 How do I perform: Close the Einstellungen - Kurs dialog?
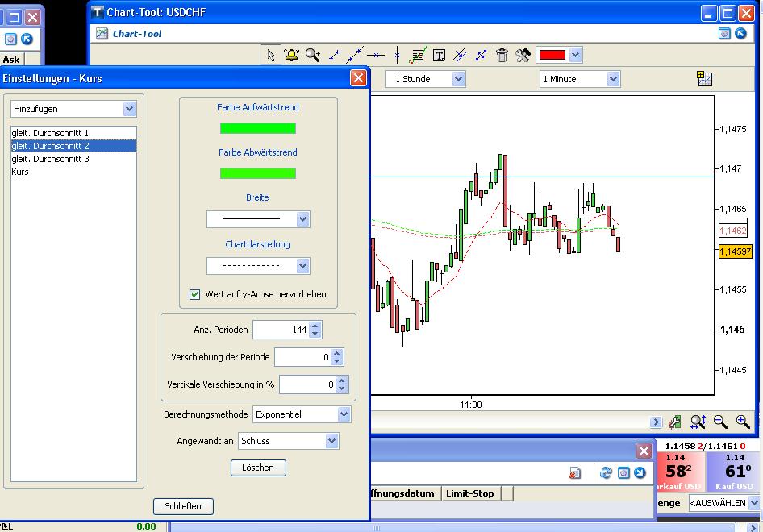pyautogui.click(x=358, y=78)
